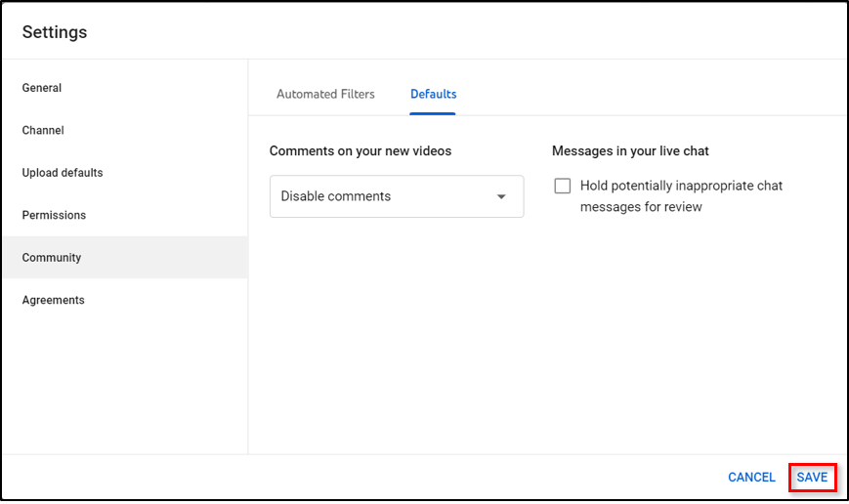The height and width of the screenshot is (504, 849).
Task: Select the Community sidebar item
Action: coord(52,258)
